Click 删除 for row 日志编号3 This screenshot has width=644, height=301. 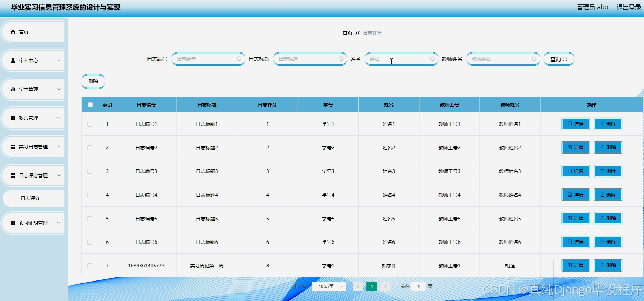tap(608, 171)
